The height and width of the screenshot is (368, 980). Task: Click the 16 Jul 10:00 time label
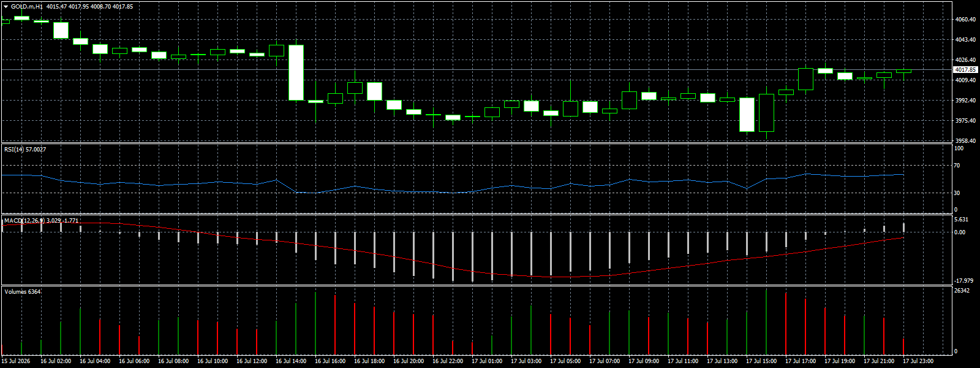point(213,361)
